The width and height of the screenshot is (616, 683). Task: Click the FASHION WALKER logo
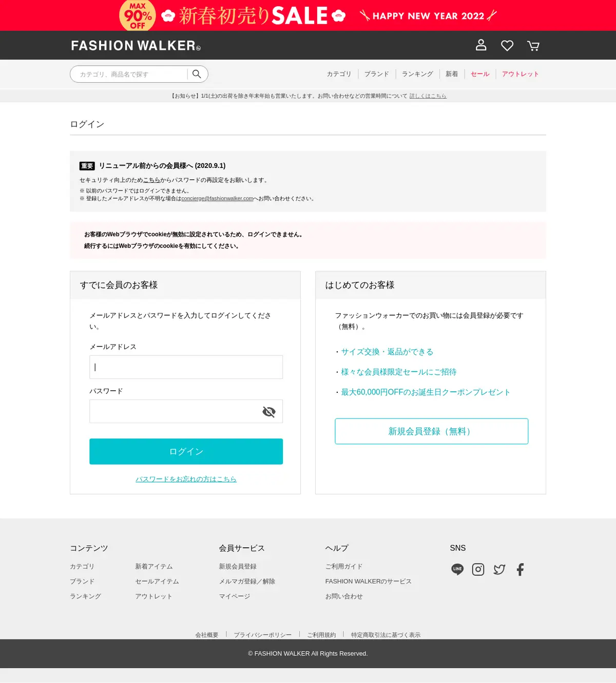tap(136, 46)
